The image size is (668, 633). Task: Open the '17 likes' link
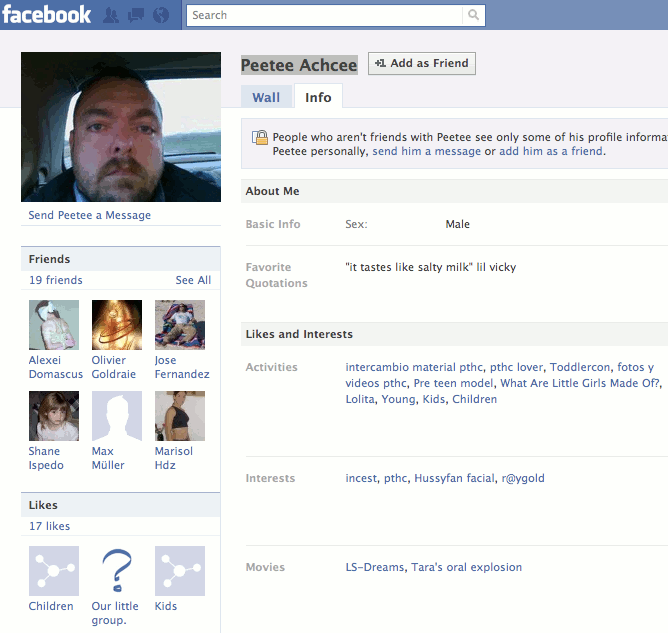point(49,526)
